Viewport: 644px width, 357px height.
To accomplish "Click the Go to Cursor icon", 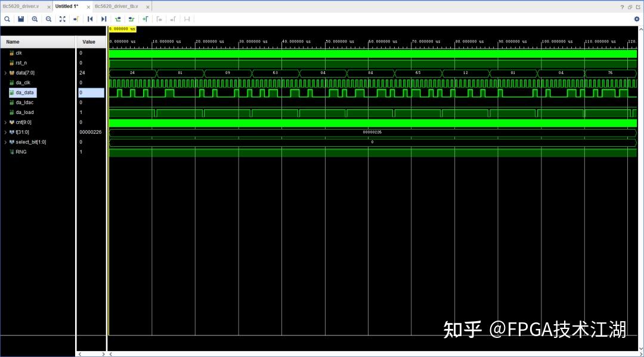I will point(76,19).
